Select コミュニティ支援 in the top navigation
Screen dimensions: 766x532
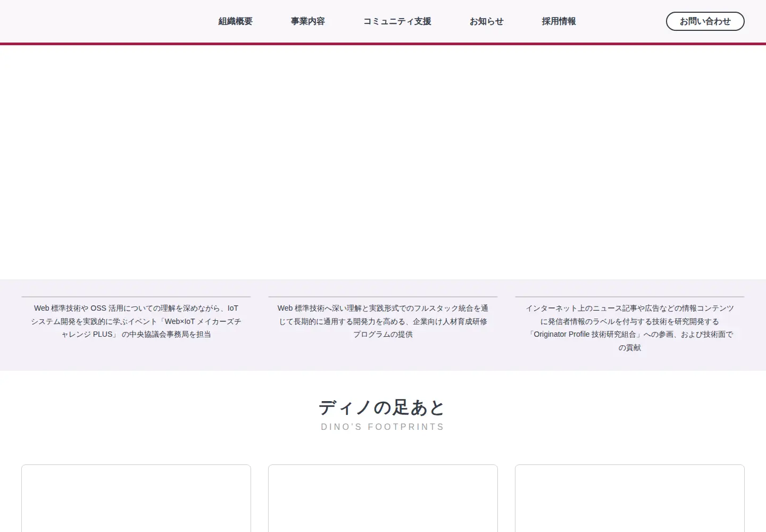[x=397, y=21]
